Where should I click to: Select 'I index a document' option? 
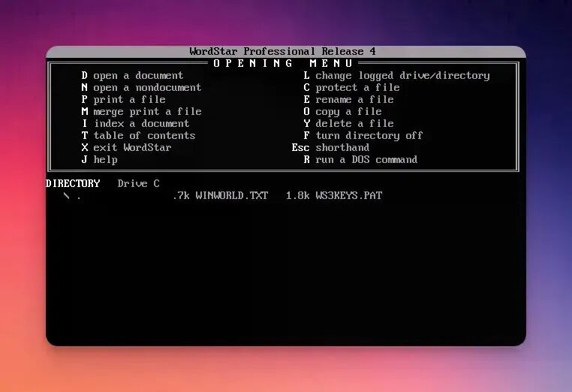click(135, 124)
